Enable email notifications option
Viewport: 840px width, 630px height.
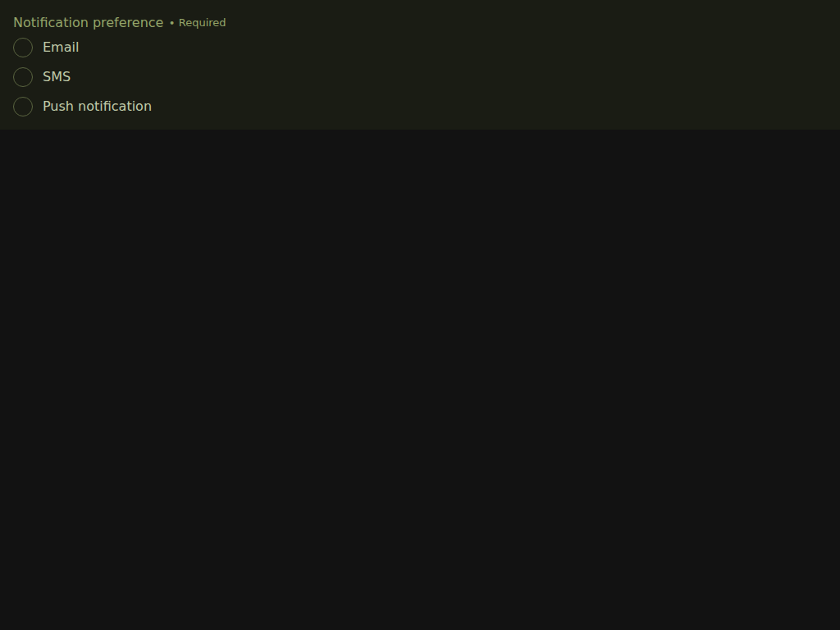pyautogui.click(x=23, y=48)
